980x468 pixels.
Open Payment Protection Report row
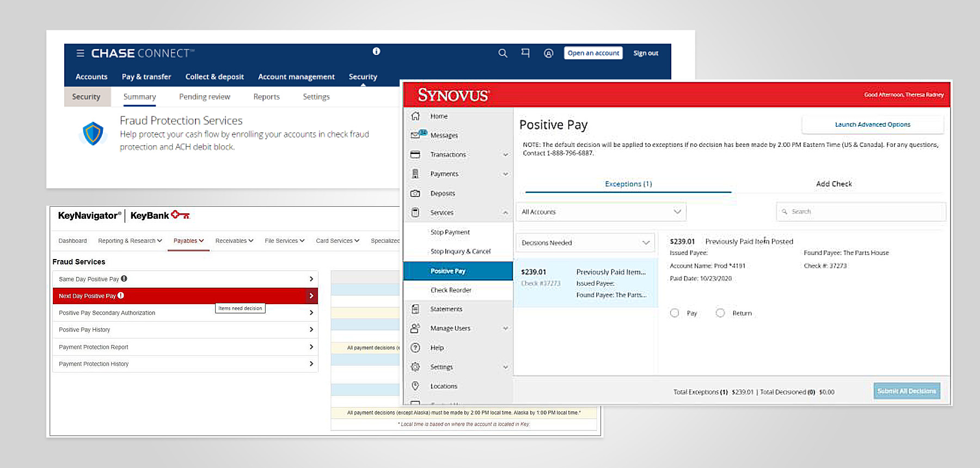(x=185, y=347)
